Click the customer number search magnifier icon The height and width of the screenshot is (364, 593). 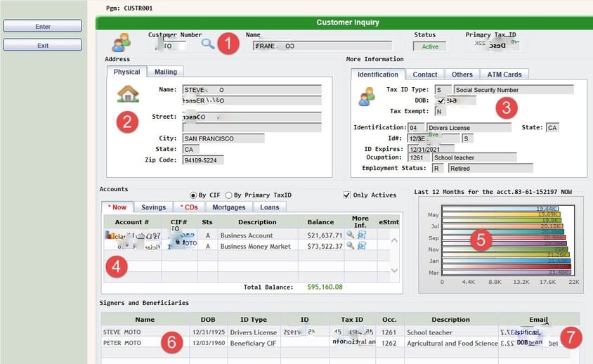pyautogui.click(x=208, y=44)
